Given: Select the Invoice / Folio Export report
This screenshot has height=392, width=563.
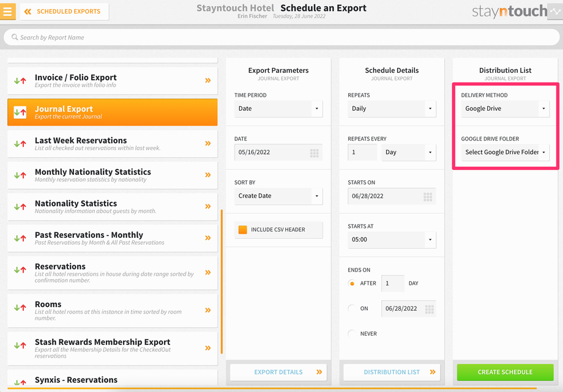Looking at the screenshot, I should 113,81.
